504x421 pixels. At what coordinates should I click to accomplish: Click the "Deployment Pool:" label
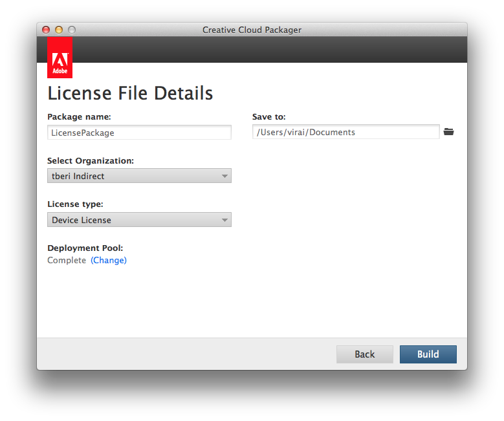tap(85, 248)
